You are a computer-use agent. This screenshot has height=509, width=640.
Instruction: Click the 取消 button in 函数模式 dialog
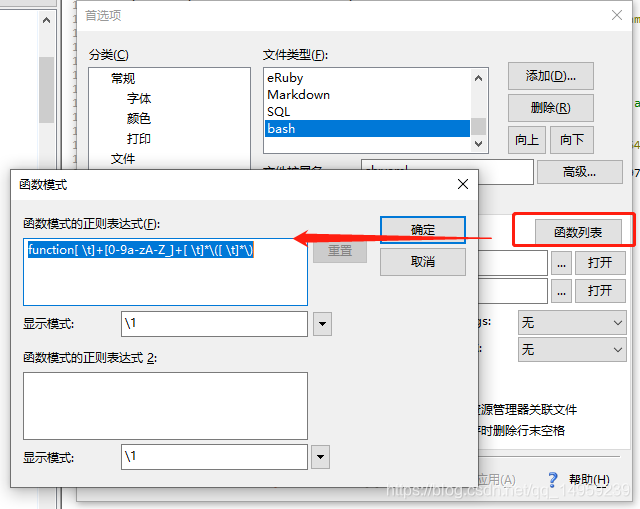point(422,262)
